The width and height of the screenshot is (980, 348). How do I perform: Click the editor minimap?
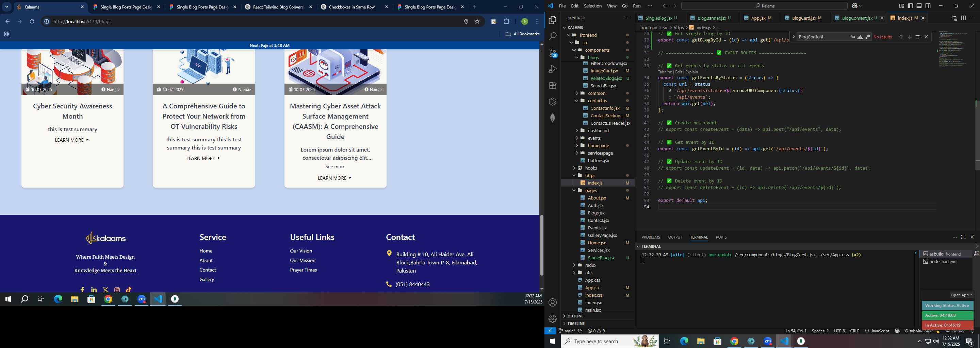[955, 49]
